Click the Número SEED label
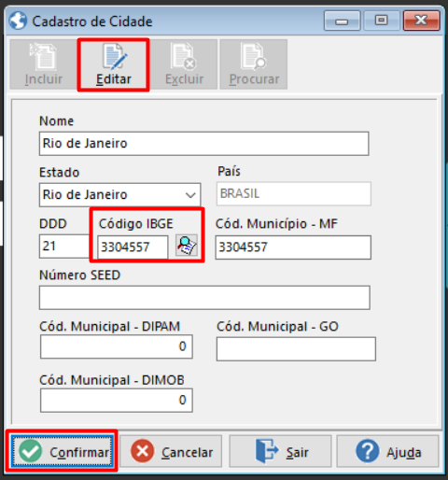448x480 pixels. pyautogui.click(x=79, y=275)
